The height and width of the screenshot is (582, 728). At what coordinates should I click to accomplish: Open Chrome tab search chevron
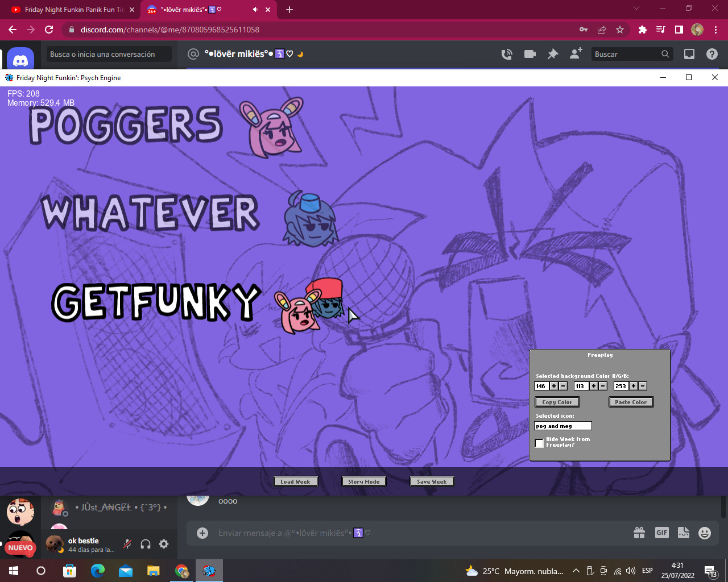[636, 9]
